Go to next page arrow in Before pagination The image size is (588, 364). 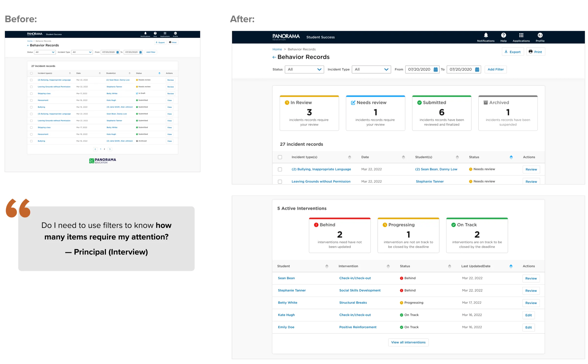pyautogui.click(x=110, y=149)
